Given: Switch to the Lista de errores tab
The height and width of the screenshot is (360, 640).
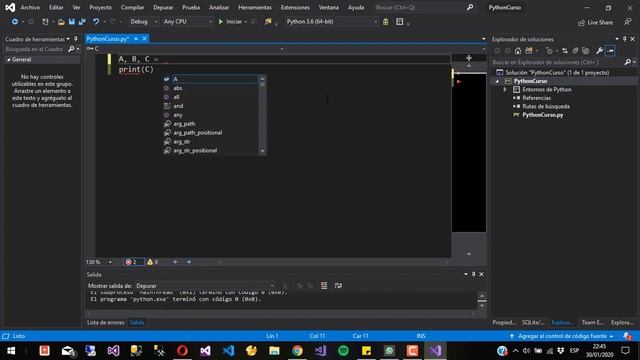Looking at the screenshot, I should (105, 322).
